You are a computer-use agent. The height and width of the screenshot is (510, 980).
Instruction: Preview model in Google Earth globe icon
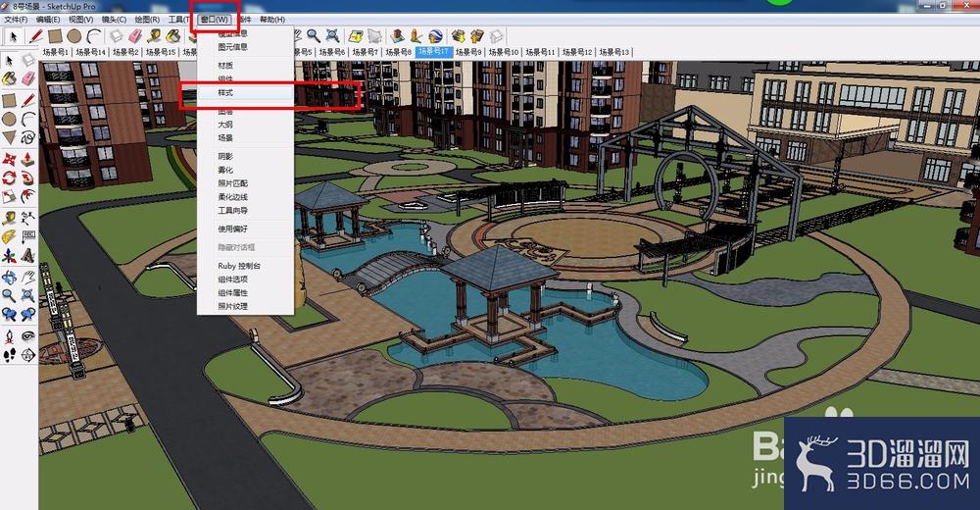tap(435, 35)
